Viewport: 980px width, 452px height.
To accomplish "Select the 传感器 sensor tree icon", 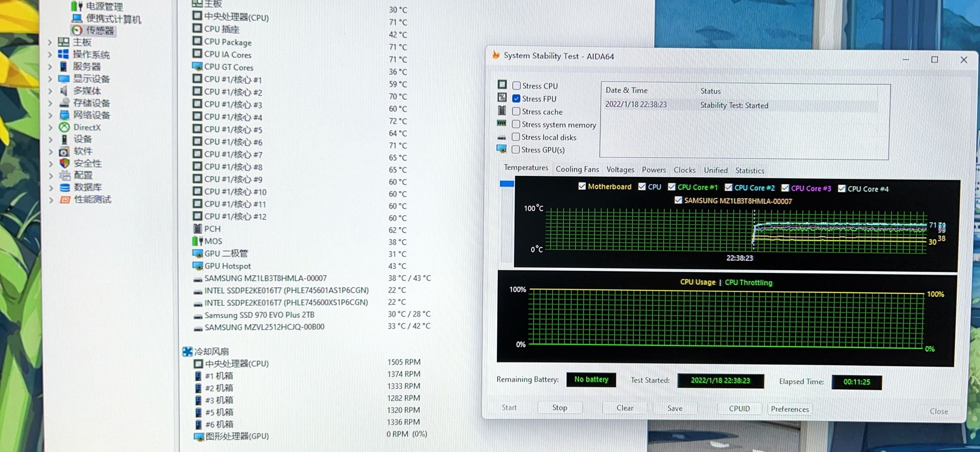I will coord(77,31).
